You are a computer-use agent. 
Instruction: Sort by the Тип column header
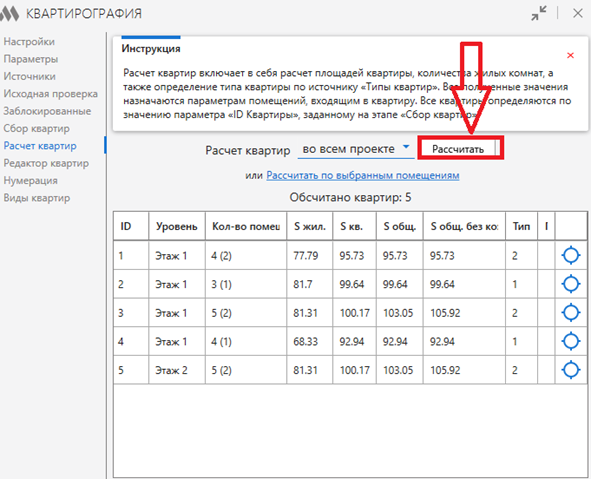(x=521, y=226)
